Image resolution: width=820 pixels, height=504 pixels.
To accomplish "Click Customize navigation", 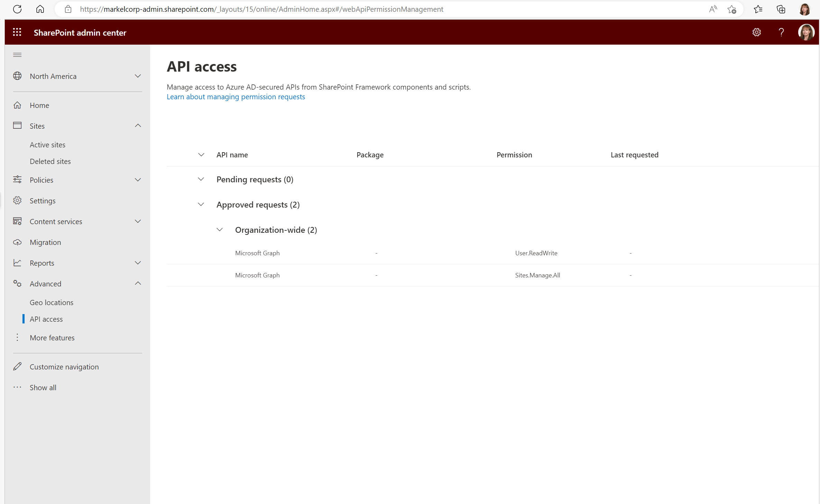I will click(64, 366).
